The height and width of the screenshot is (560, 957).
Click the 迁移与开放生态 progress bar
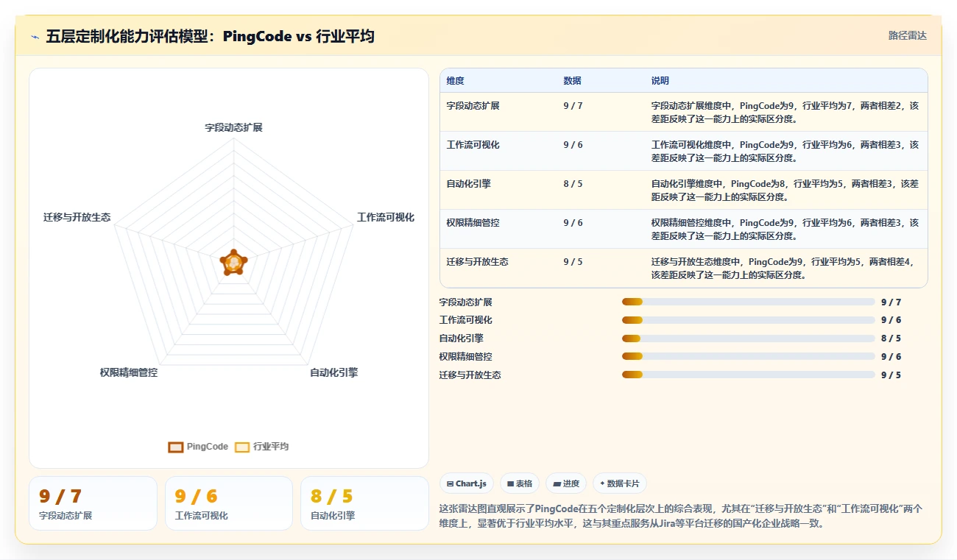click(748, 375)
